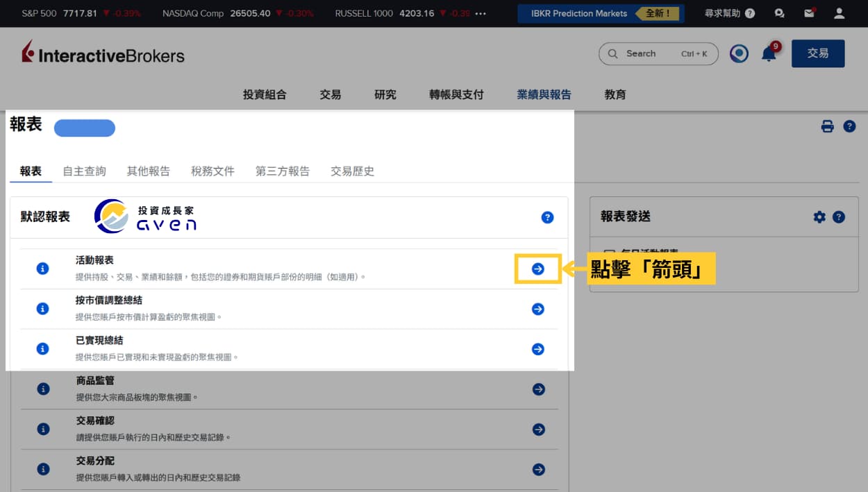Run the 按市價調整總結 report arrow
868x492 pixels.
pyautogui.click(x=538, y=309)
